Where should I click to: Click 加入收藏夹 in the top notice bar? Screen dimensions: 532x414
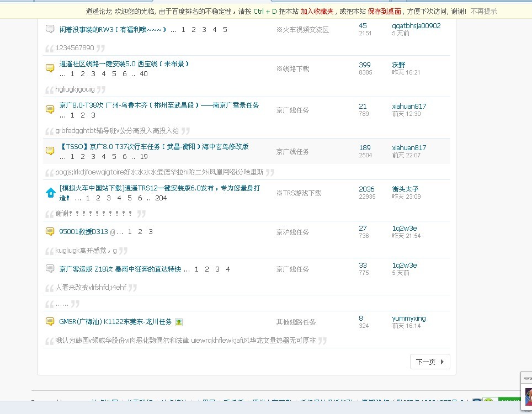click(x=317, y=11)
